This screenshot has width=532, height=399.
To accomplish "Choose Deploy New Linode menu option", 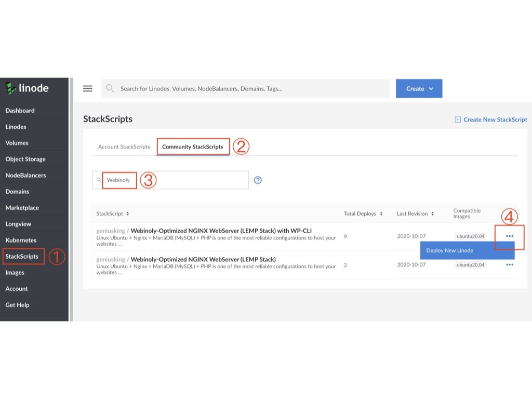I will click(x=467, y=250).
